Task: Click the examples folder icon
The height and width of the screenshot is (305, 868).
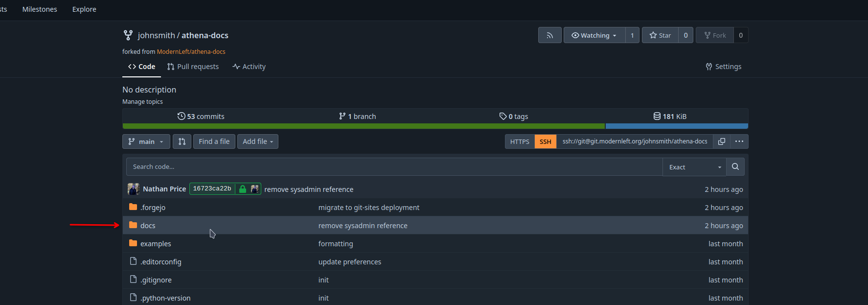Action: 133,243
